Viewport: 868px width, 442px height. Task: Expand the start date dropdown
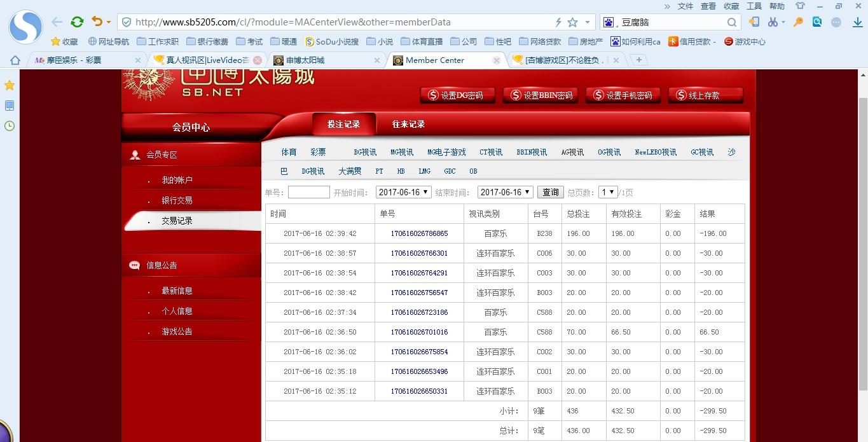404,192
